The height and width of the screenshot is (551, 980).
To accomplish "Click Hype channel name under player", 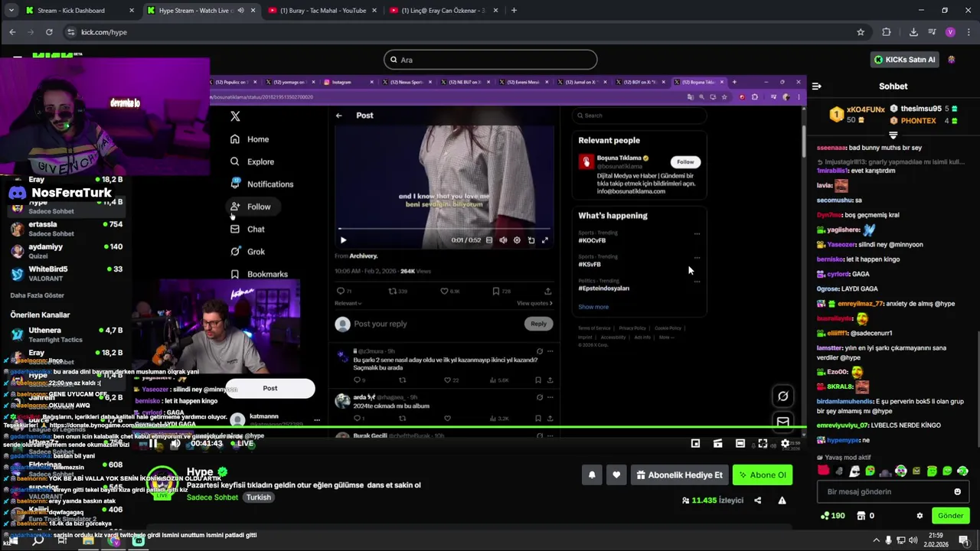I will [x=200, y=472].
